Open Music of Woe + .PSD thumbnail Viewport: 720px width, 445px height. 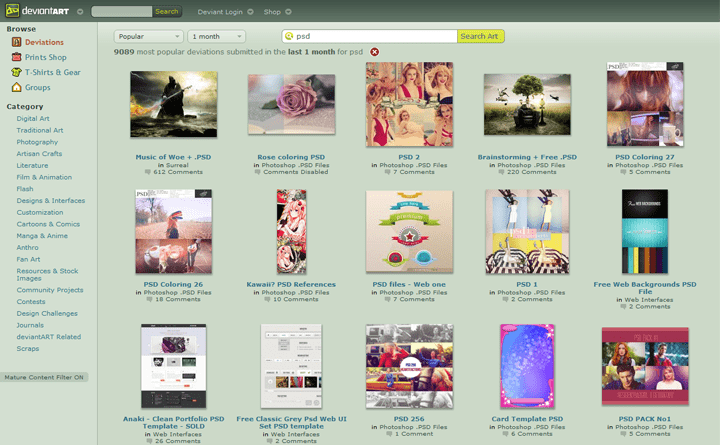[174, 104]
